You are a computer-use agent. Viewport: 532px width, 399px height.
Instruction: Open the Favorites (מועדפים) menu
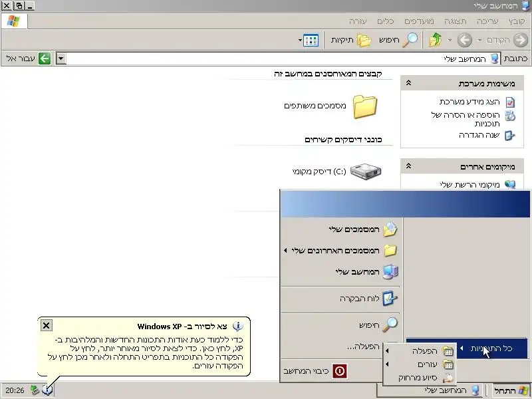coord(419,21)
